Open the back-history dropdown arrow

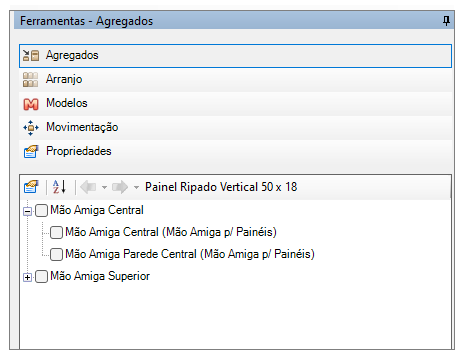104,187
